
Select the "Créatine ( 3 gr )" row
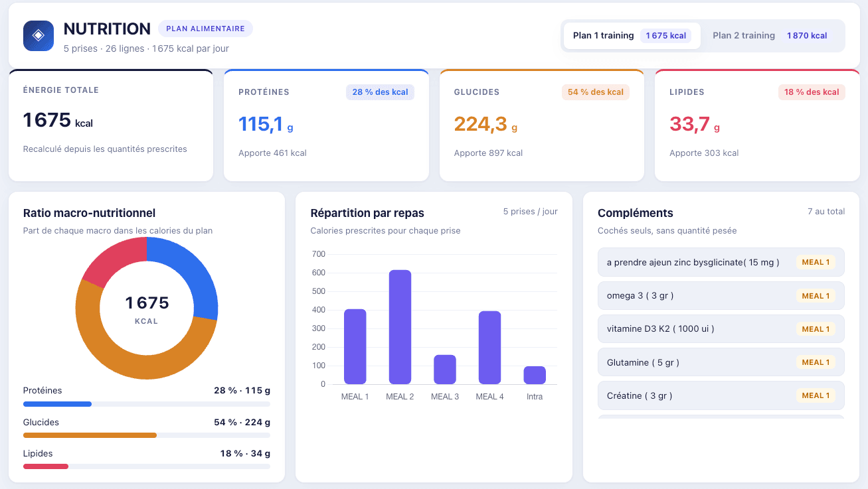coord(721,395)
